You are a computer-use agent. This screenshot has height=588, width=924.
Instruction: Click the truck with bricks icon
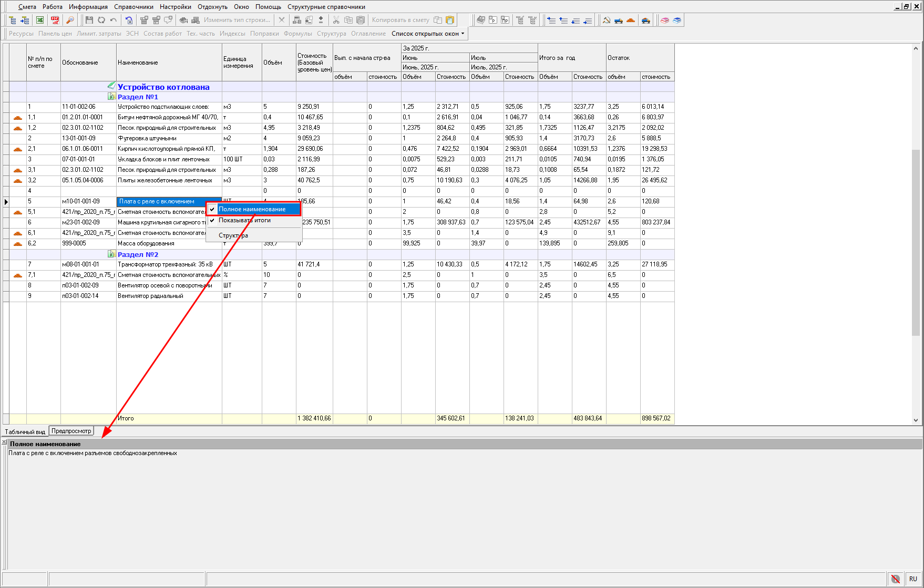pos(646,20)
